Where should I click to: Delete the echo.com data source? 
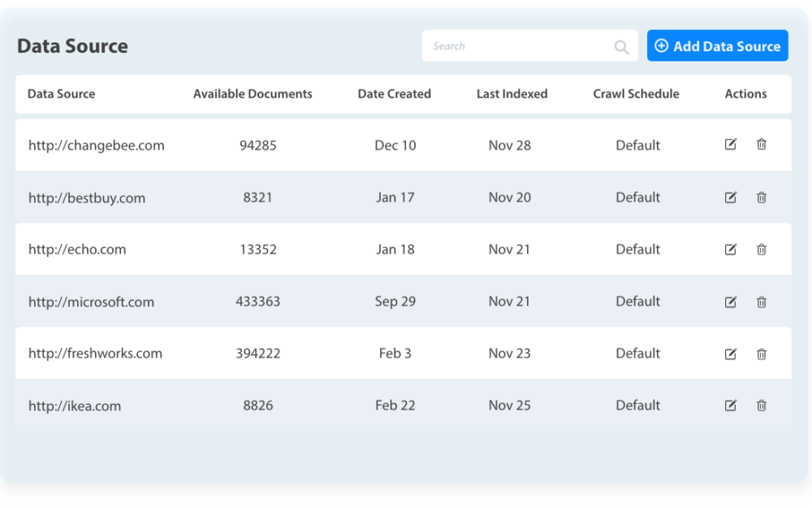point(762,250)
